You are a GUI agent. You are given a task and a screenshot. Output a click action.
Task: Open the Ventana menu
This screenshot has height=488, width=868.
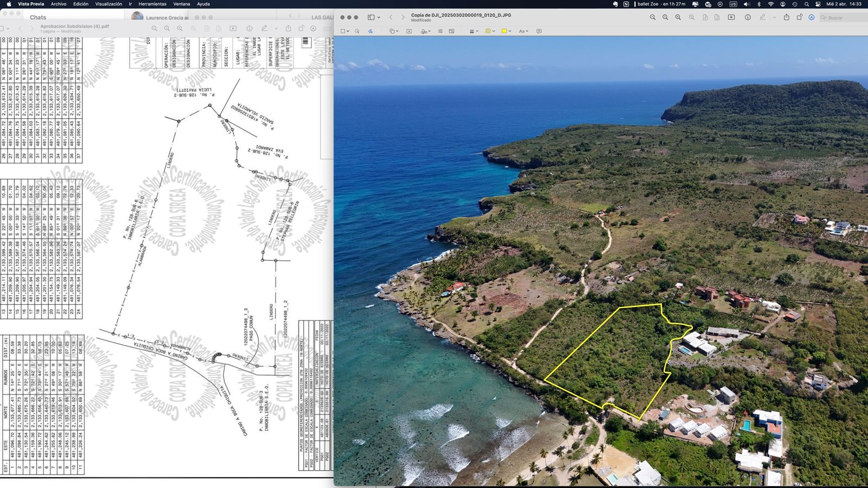182,4
